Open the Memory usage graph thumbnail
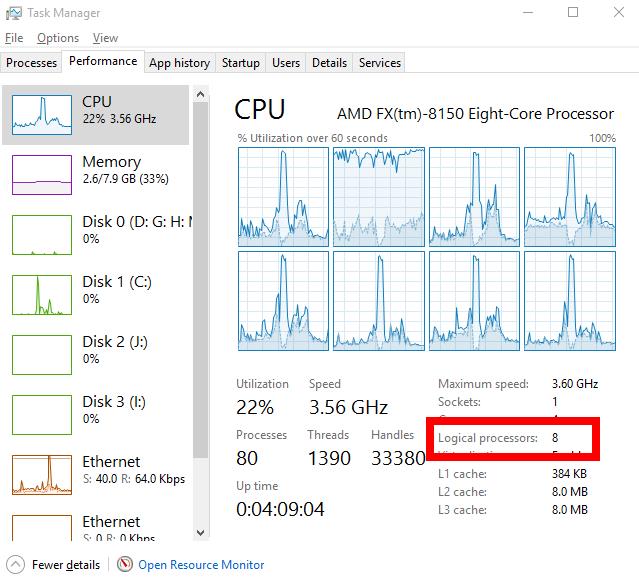 point(42,174)
